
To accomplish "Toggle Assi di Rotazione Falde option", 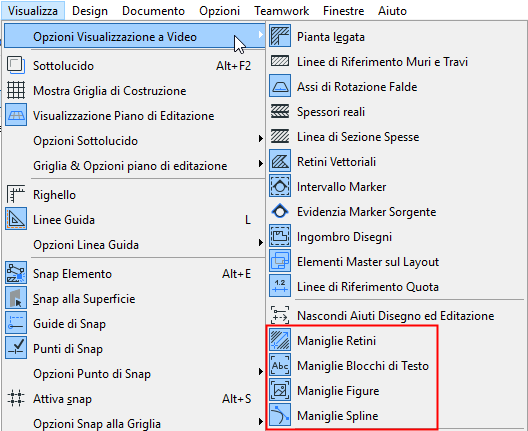I will pos(396,87).
